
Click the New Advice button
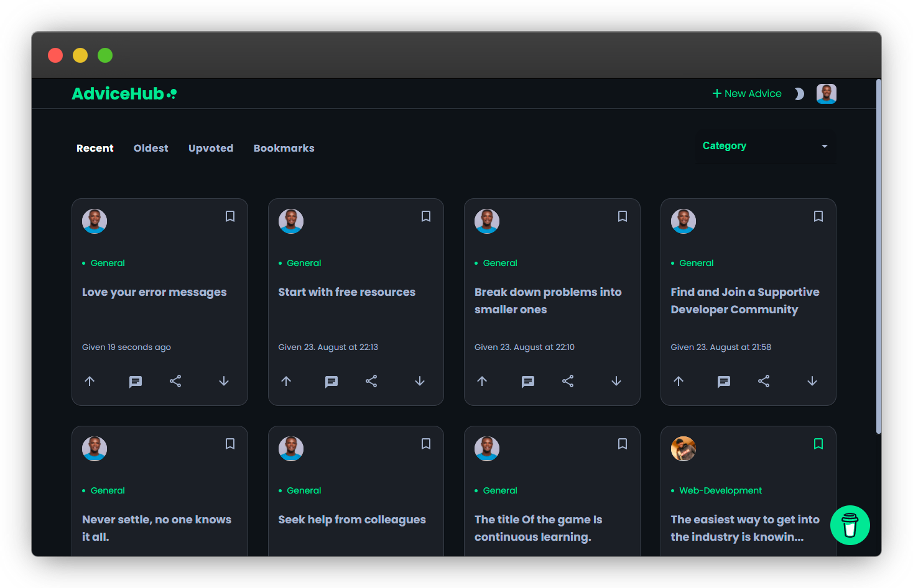(x=747, y=93)
